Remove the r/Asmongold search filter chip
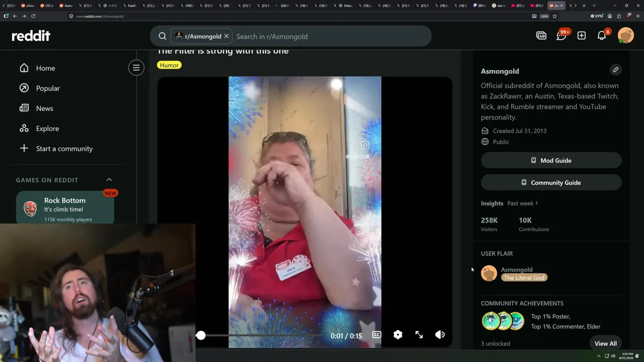The height and width of the screenshot is (362, 644). coord(226,36)
